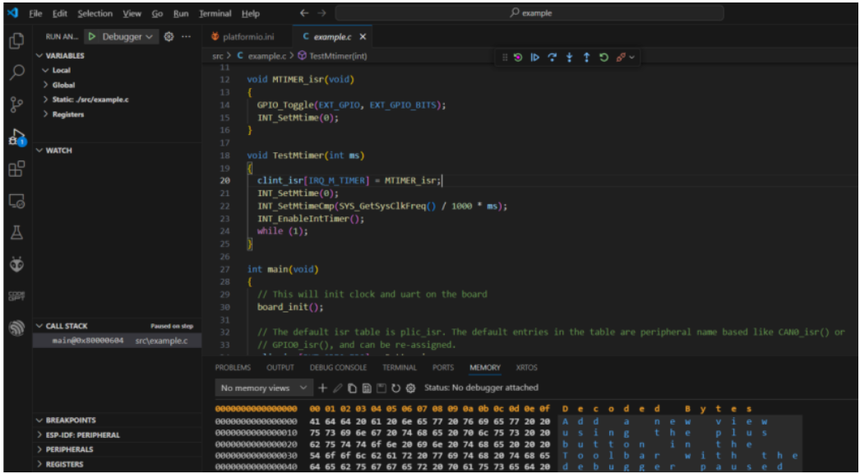
Task: Open the Terminal menu
Action: click(x=215, y=13)
